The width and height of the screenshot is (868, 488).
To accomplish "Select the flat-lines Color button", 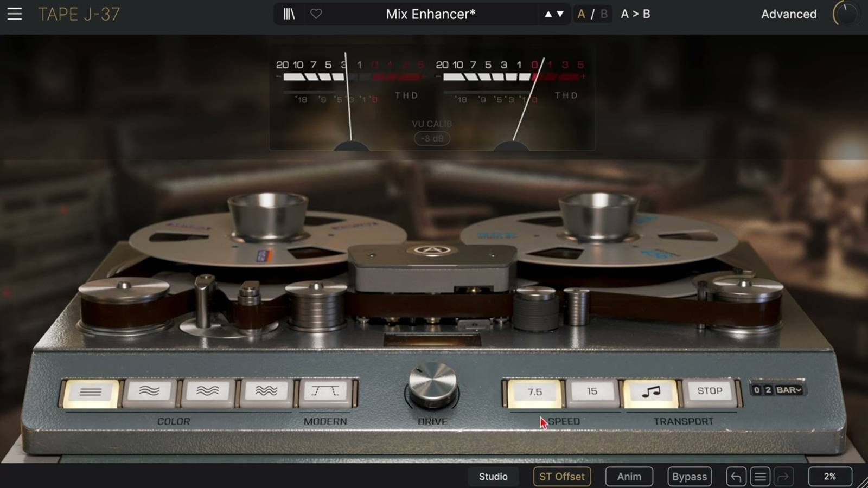I will click(91, 392).
